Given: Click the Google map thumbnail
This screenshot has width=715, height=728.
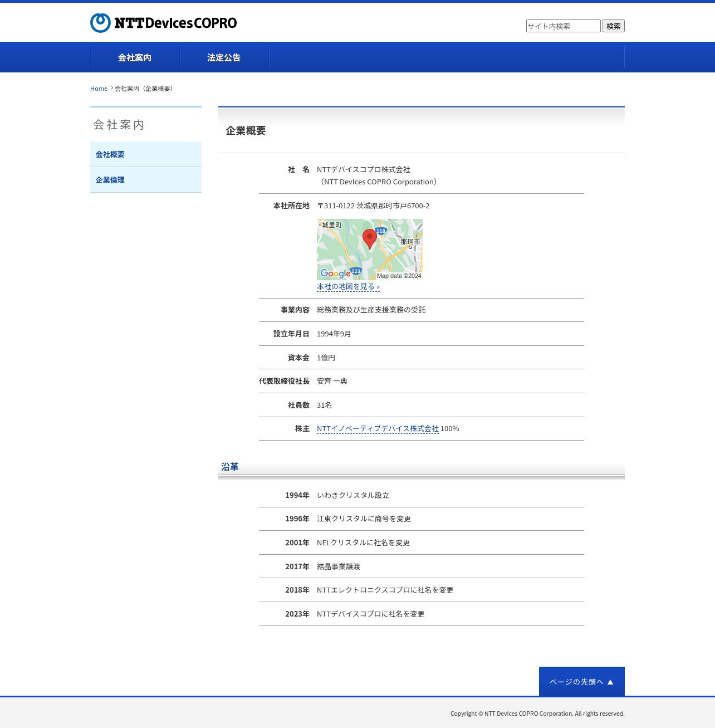Looking at the screenshot, I should 370,250.
